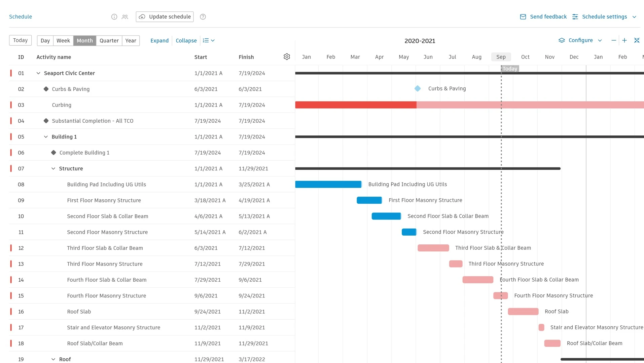
Task: Click the Update schedule button
Action: pos(165,17)
